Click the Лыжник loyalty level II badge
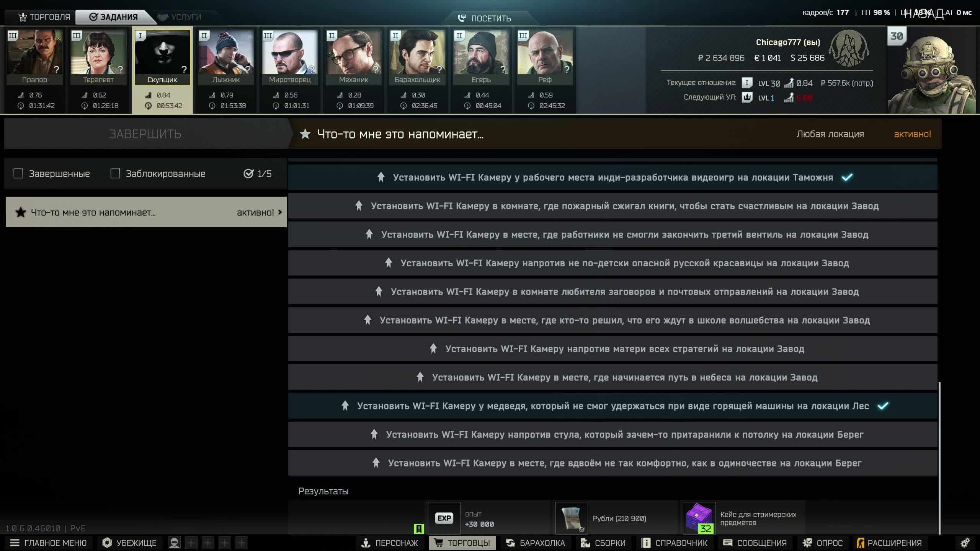This screenshot has height=551, width=980. (x=204, y=36)
